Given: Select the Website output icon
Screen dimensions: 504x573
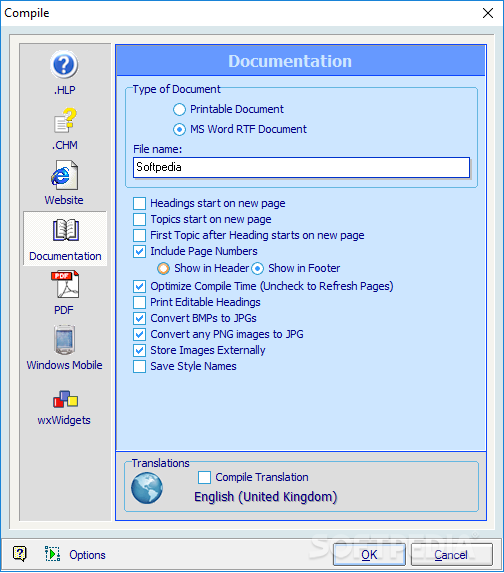Looking at the screenshot, I should click(x=64, y=175).
